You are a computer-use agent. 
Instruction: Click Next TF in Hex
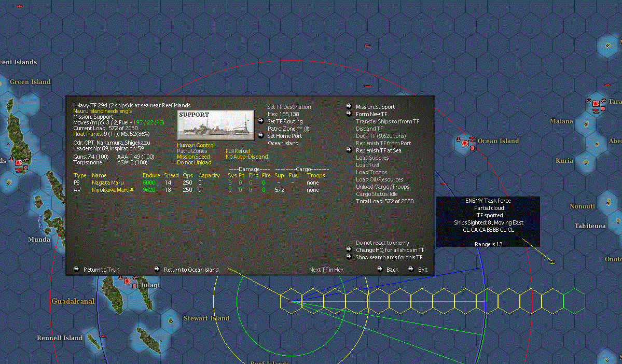[x=326, y=270]
